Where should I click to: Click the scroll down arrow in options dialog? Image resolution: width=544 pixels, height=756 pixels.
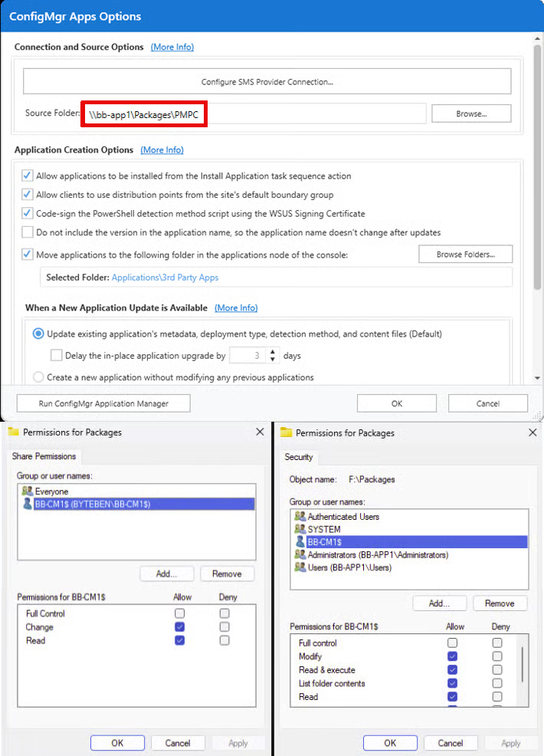(537, 379)
